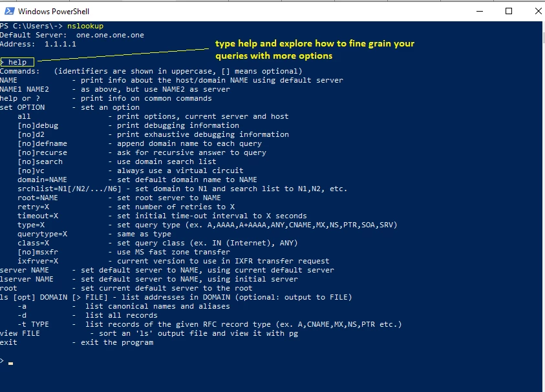Close the Windows PowerShell window
This screenshot has width=545, height=392.
(x=538, y=11)
